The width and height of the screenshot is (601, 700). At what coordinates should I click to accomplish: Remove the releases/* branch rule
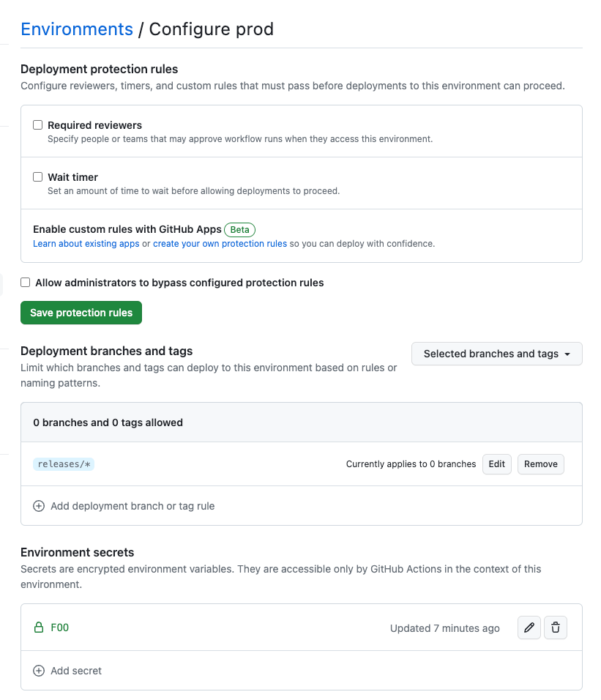point(541,463)
